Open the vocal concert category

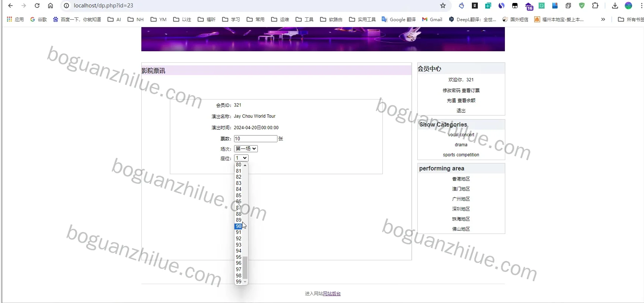click(x=461, y=135)
